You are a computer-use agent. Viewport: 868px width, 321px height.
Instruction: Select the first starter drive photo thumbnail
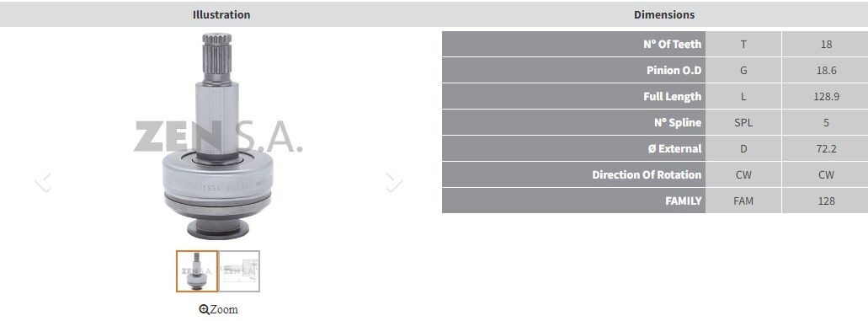pos(197,271)
